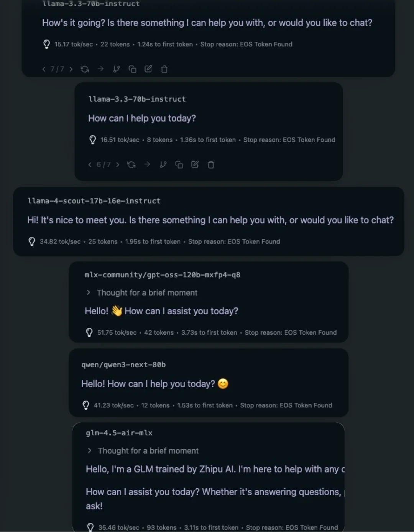Screen dimensions: 414x532
Task: Edit the "How's it going?" message
Action: click(x=148, y=69)
